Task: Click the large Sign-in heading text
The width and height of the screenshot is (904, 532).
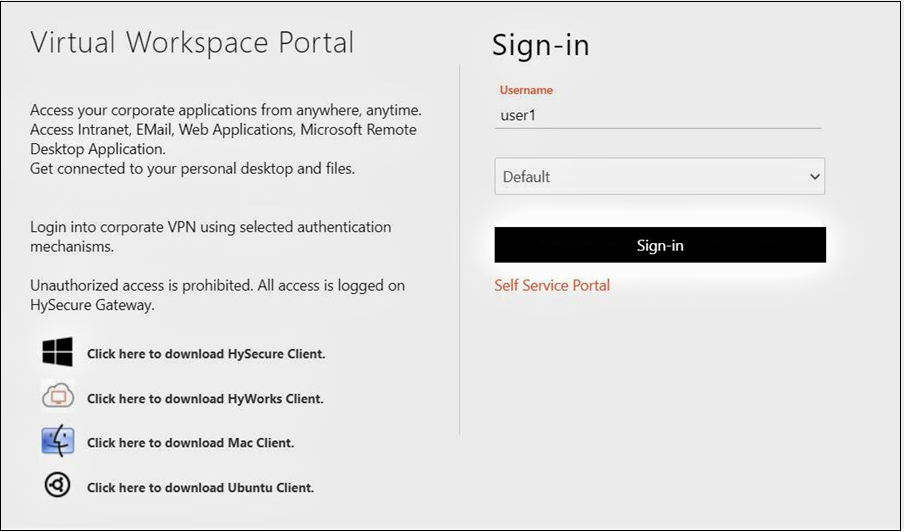Action: (x=540, y=45)
